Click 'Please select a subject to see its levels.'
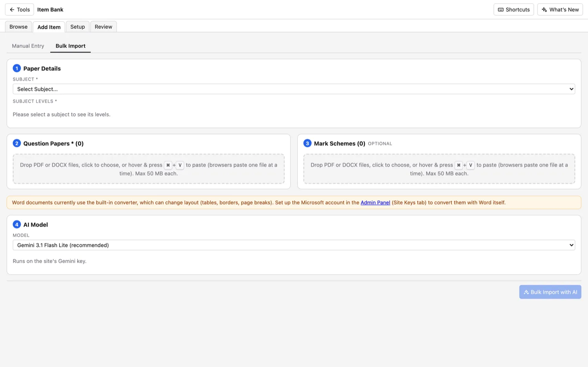Image resolution: width=588 pixels, height=367 pixels. 62,114
